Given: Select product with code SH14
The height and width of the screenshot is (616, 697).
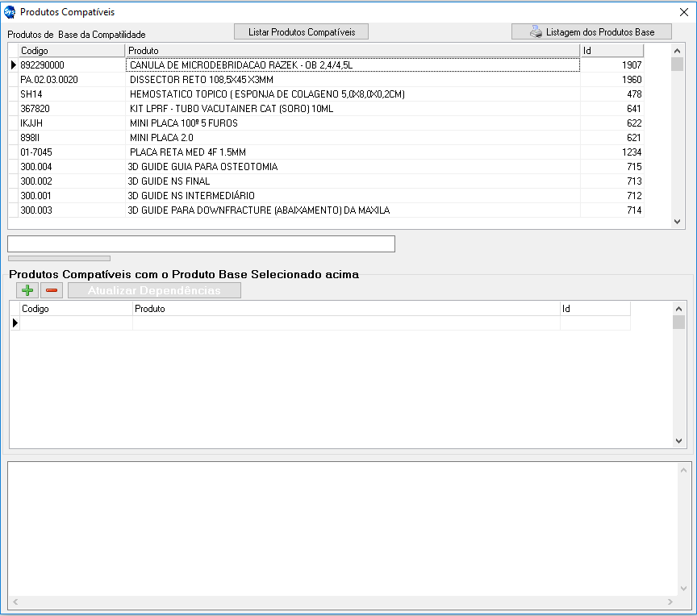Looking at the screenshot, I should pyautogui.click(x=31, y=94).
